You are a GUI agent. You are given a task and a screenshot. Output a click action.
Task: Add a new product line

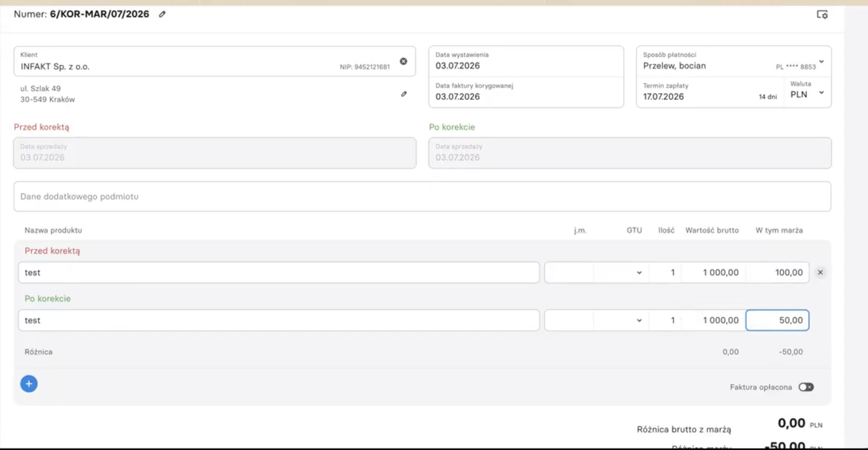click(29, 384)
